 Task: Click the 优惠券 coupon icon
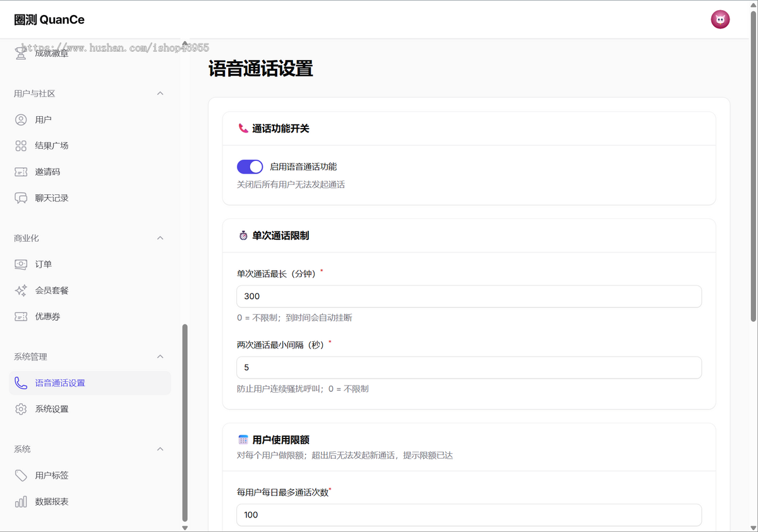coord(21,317)
